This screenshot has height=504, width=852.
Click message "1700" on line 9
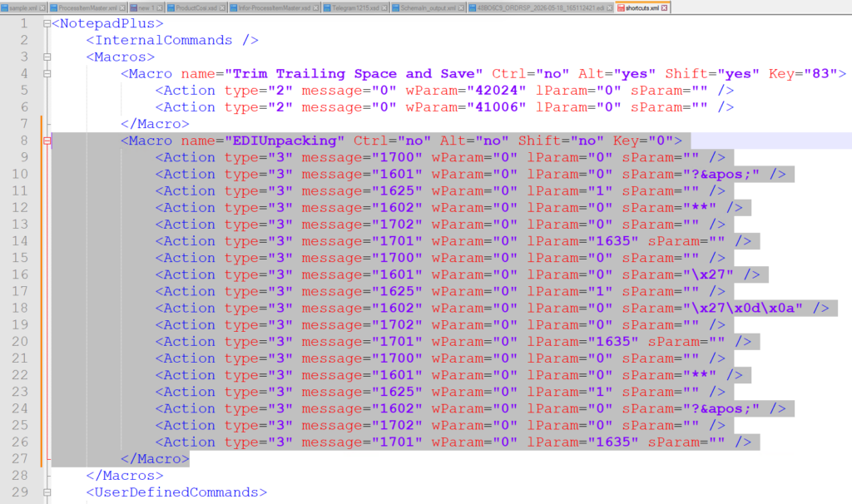397,157
